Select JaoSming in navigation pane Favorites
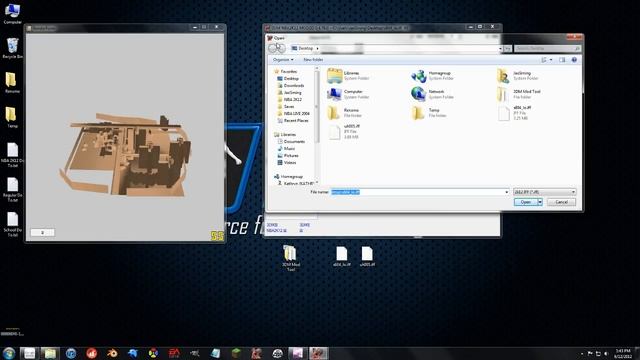 pyautogui.click(x=289, y=93)
